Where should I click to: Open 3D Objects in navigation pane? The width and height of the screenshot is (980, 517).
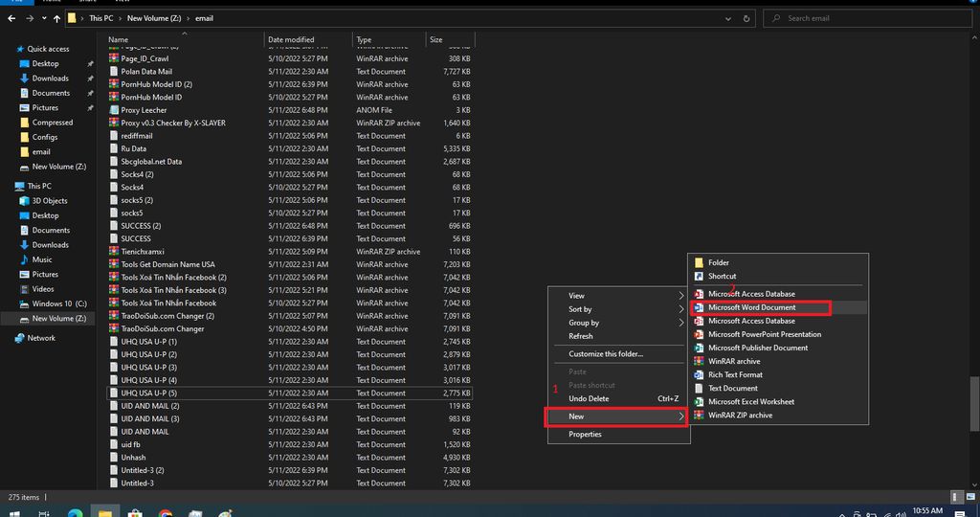(x=50, y=201)
